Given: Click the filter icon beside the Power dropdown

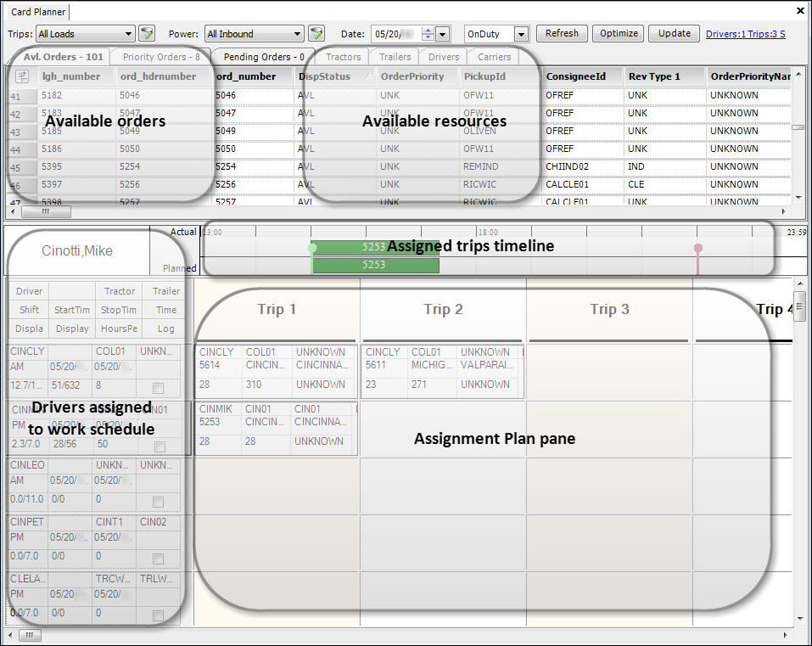Looking at the screenshot, I should pos(316,34).
